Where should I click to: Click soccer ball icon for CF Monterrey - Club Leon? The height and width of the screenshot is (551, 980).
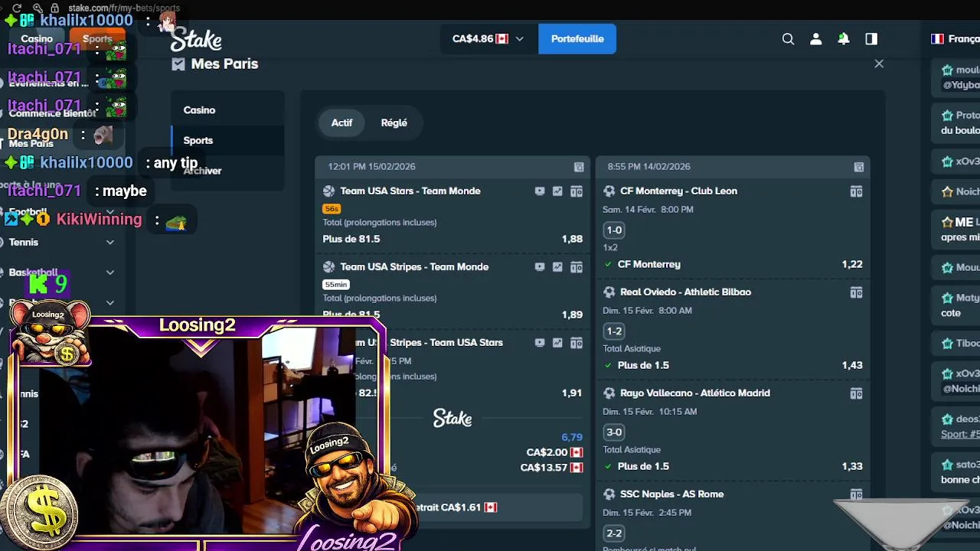(609, 191)
